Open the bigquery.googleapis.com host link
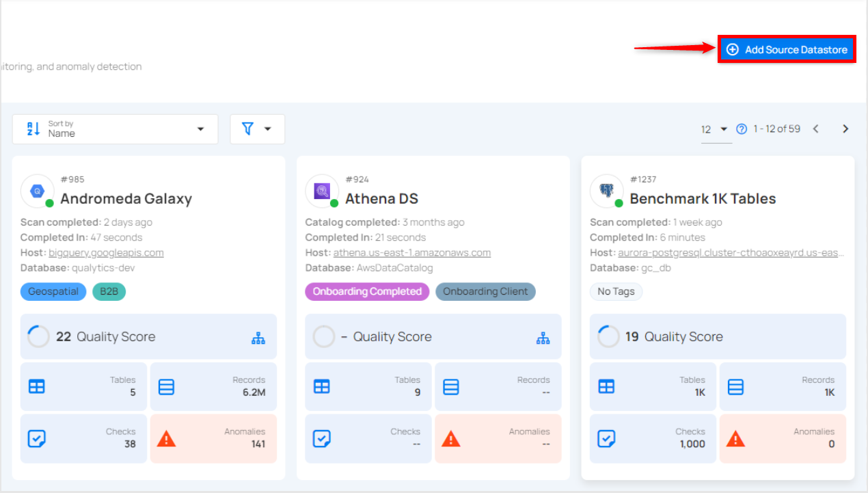The image size is (868, 493). tap(106, 252)
